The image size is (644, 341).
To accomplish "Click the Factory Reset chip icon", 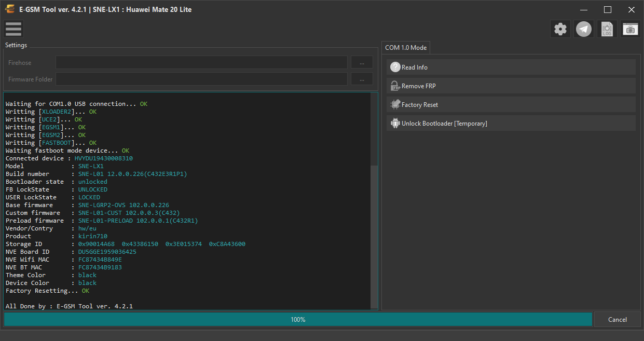I will tap(395, 104).
